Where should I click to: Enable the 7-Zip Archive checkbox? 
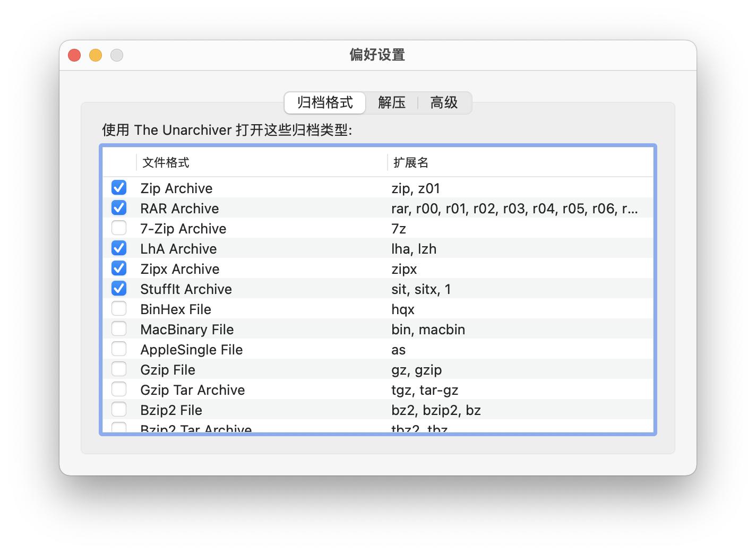point(119,228)
